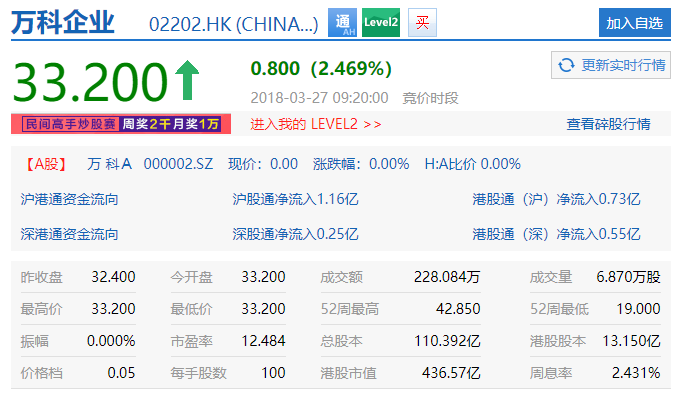677x397 pixels.
Task: Click the green up arrow beside the price
Action: [187, 80]
